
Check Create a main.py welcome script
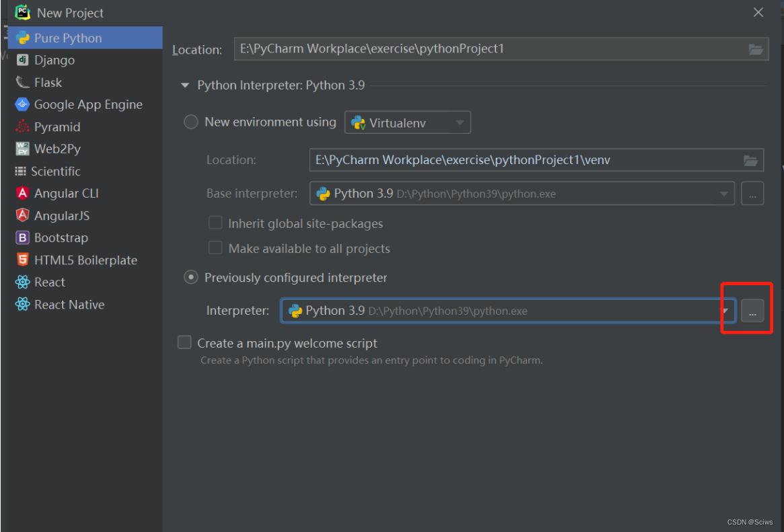184,343
